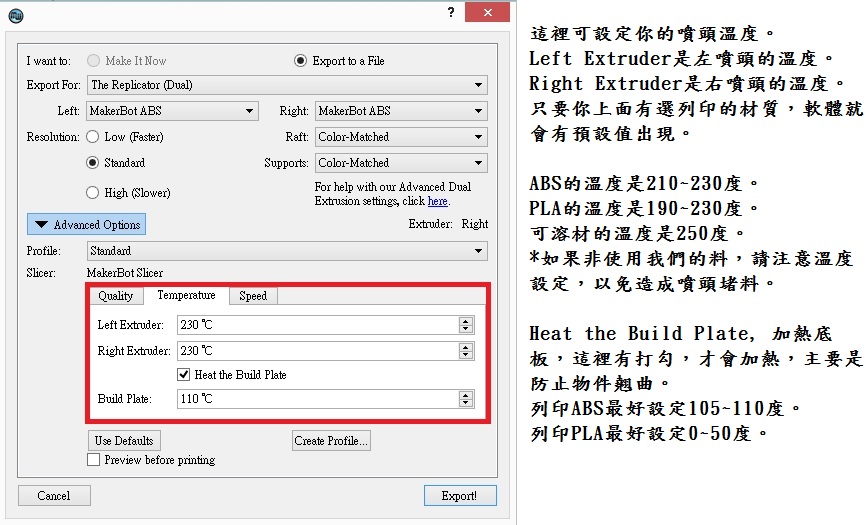Enable Preview before printing checkbox
This screenshot has width=866, height=525.
93,460
